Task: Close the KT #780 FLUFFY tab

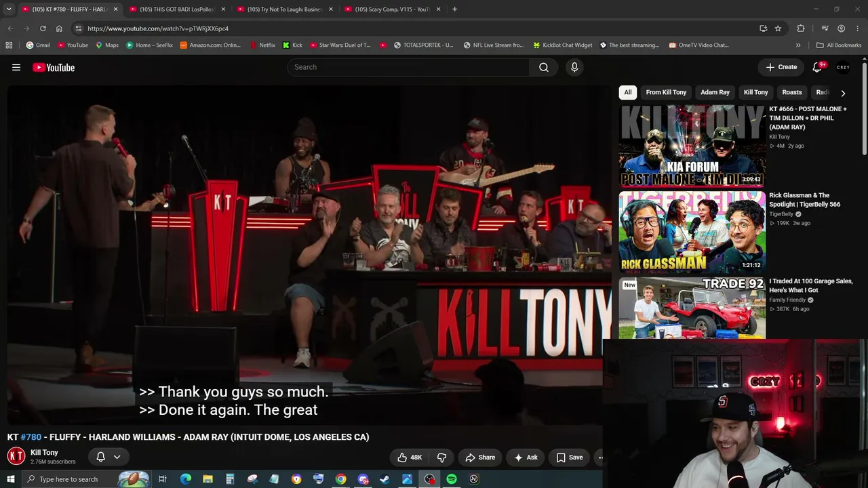Action: [115, 9]
